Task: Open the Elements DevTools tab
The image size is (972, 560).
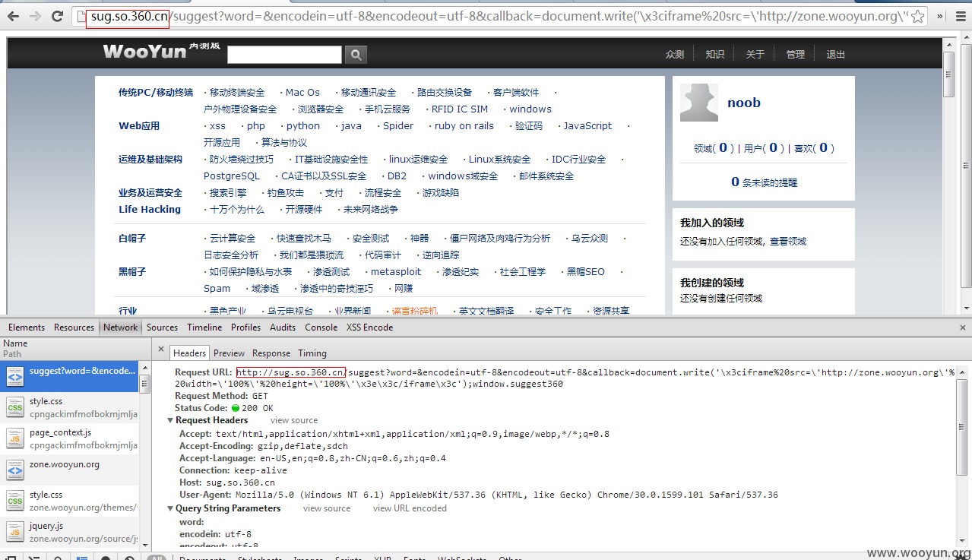Action: pos(27,327)
